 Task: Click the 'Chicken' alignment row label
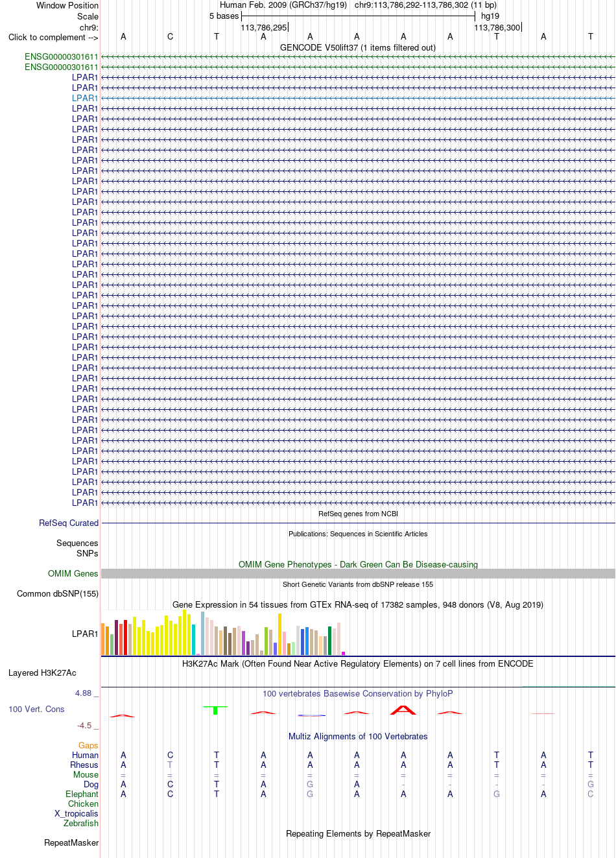83,804
